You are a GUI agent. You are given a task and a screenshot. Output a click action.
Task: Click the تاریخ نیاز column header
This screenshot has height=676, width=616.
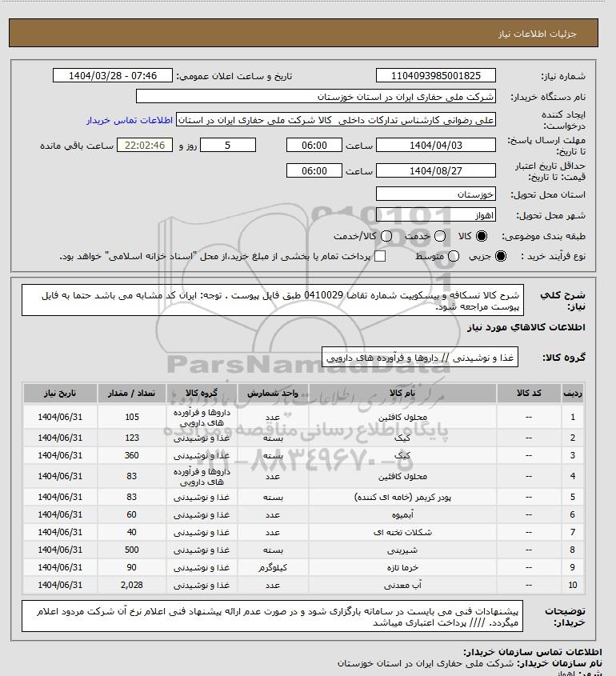point(60,393)
